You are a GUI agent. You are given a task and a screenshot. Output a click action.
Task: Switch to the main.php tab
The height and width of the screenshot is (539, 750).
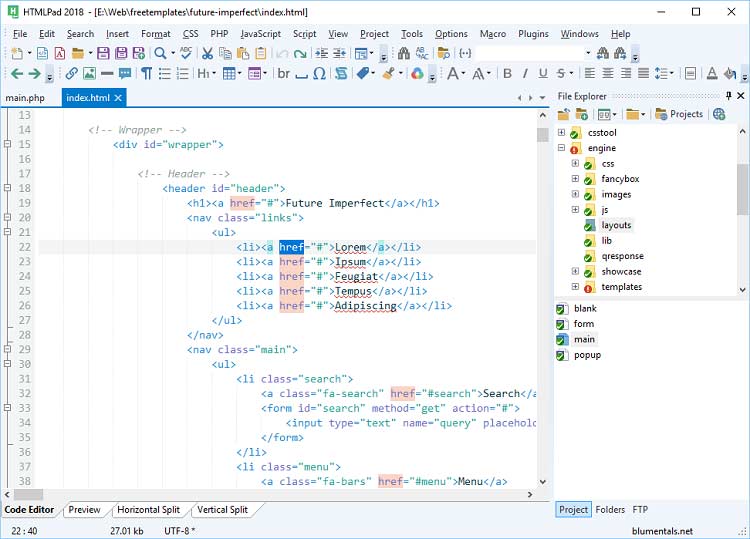(26, 97)
